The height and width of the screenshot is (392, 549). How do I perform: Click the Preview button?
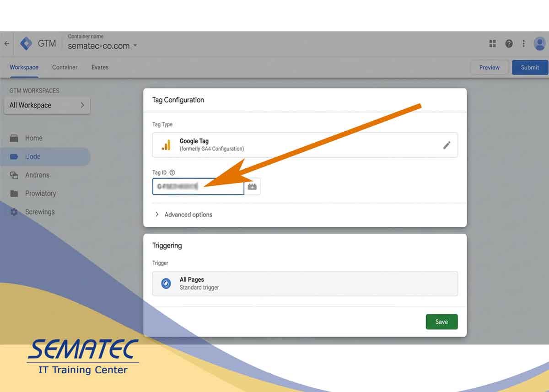click(490, 67)
